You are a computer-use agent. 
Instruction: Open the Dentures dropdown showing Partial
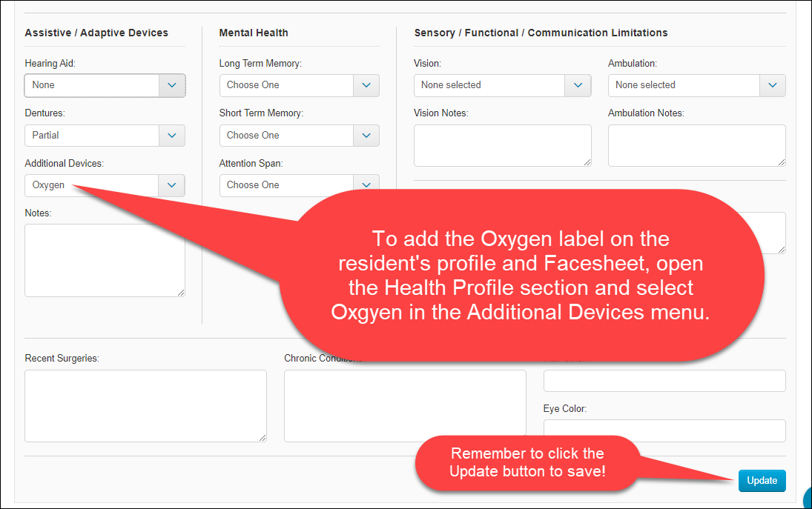(x=105, y=136)
